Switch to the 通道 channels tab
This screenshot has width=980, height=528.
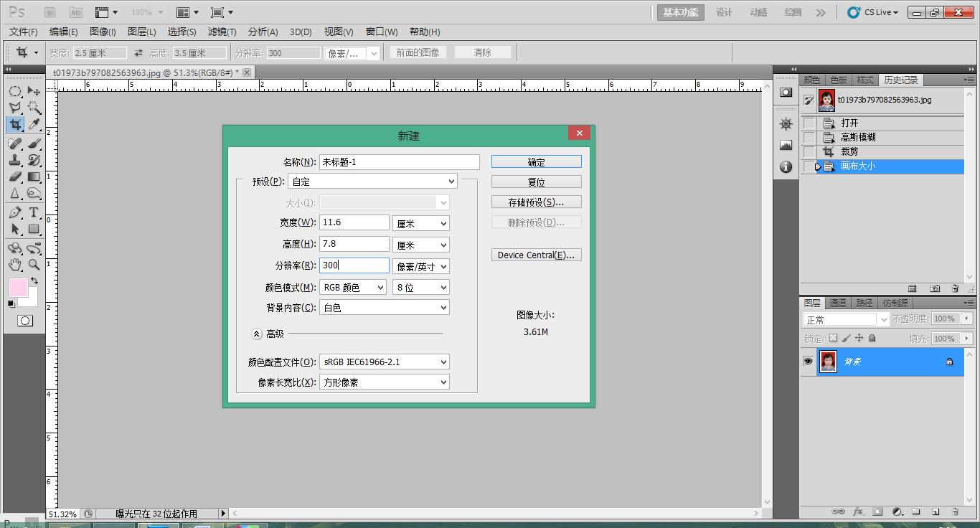(x=837, y=303)
